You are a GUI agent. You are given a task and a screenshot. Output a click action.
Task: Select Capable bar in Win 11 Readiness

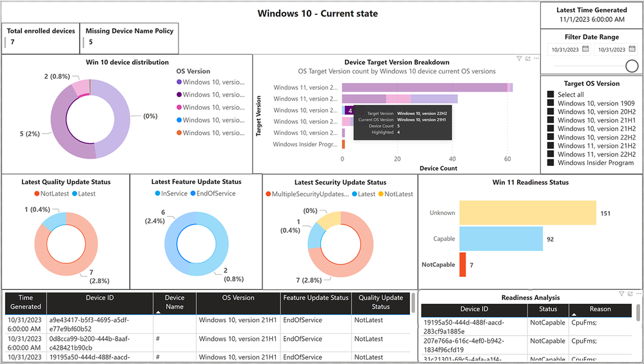point(501,239)
